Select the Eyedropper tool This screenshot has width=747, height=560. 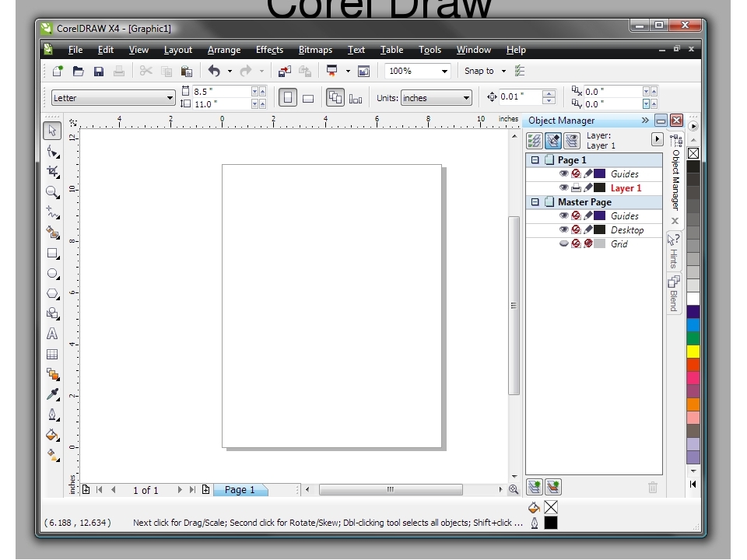[52, 394]
